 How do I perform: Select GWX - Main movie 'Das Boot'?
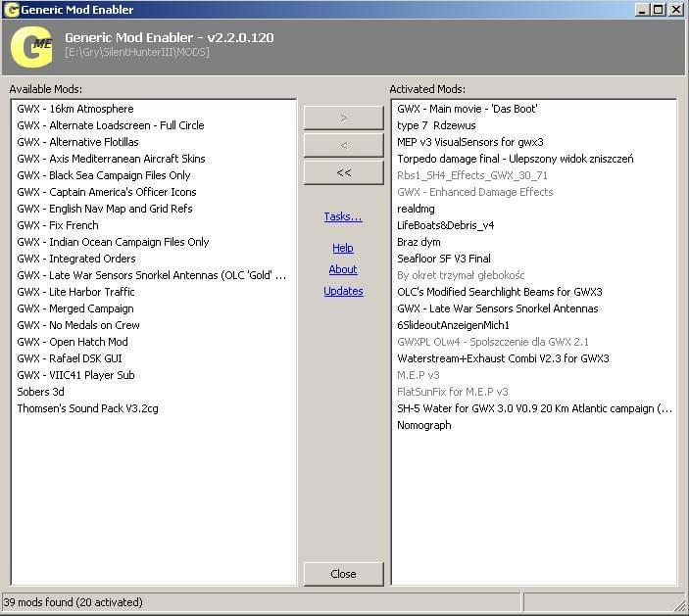pyautogui.click(x=468, y=109)
